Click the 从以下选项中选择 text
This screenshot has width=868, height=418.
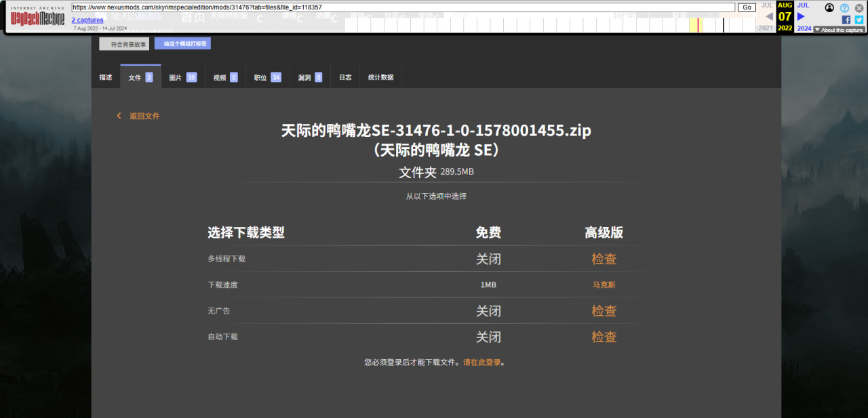[x=436, y=196]
